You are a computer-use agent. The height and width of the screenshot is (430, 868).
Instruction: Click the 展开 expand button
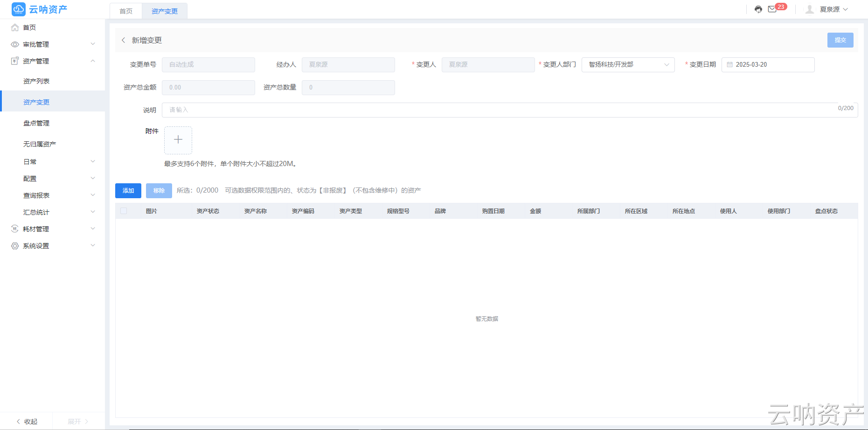tap(78, 422)
